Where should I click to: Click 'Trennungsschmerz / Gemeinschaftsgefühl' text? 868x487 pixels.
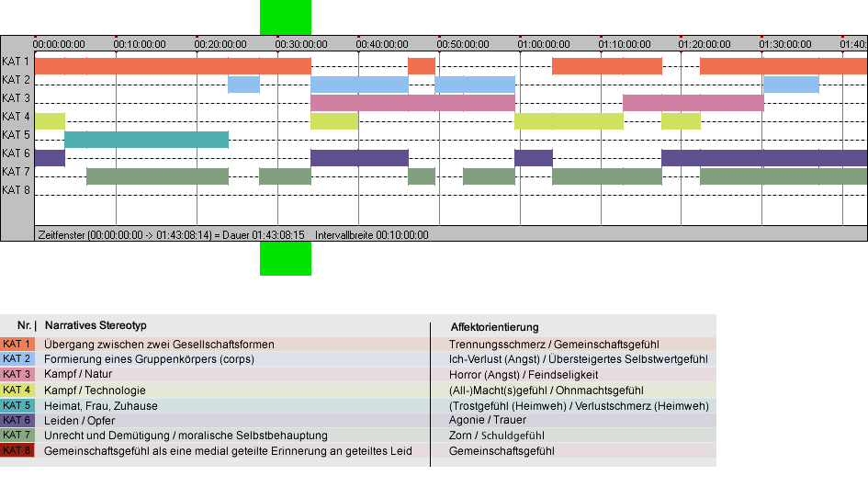coord(554,344)
